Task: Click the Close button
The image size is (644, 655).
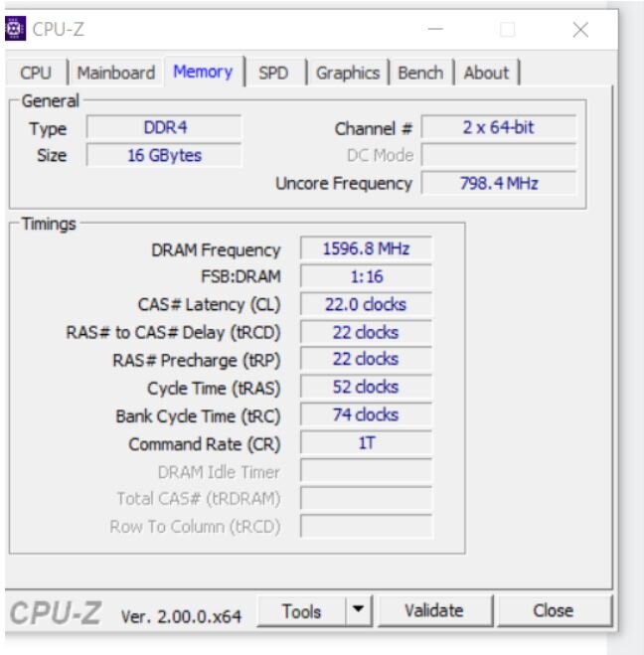Action: (553, 611)
